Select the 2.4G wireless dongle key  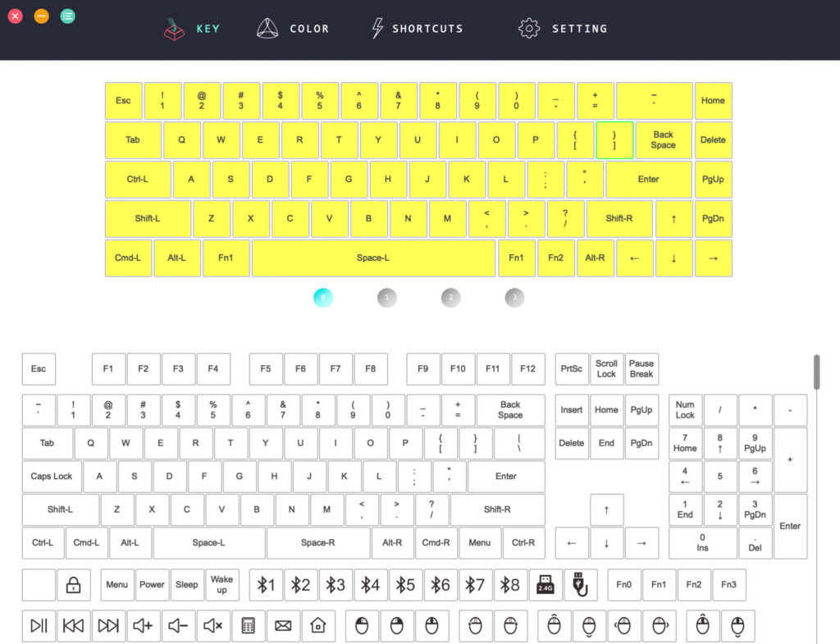(546, 585)
